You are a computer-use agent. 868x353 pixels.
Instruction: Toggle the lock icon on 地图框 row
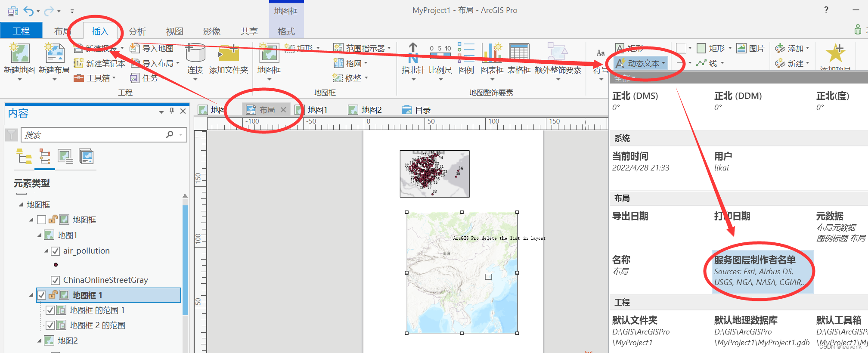[53, 219]
